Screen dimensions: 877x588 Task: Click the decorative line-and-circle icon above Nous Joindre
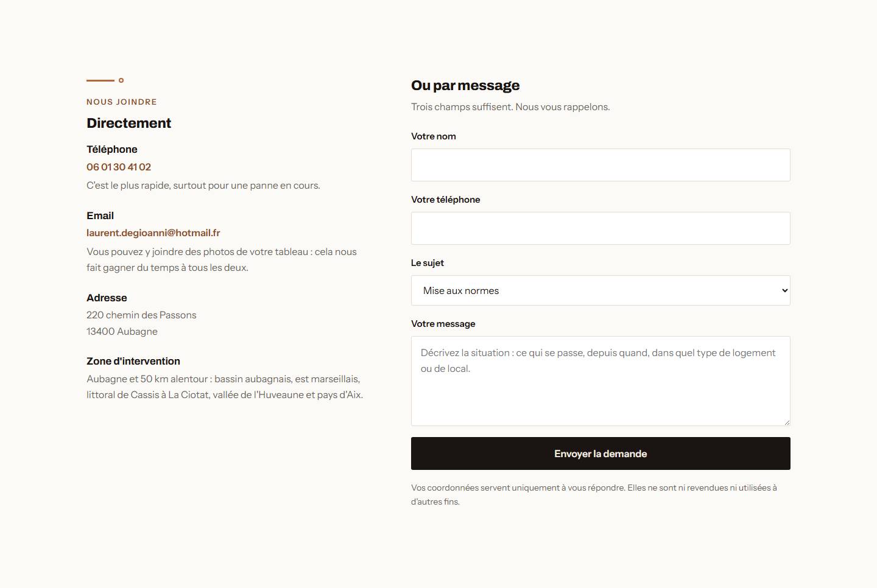105,80
